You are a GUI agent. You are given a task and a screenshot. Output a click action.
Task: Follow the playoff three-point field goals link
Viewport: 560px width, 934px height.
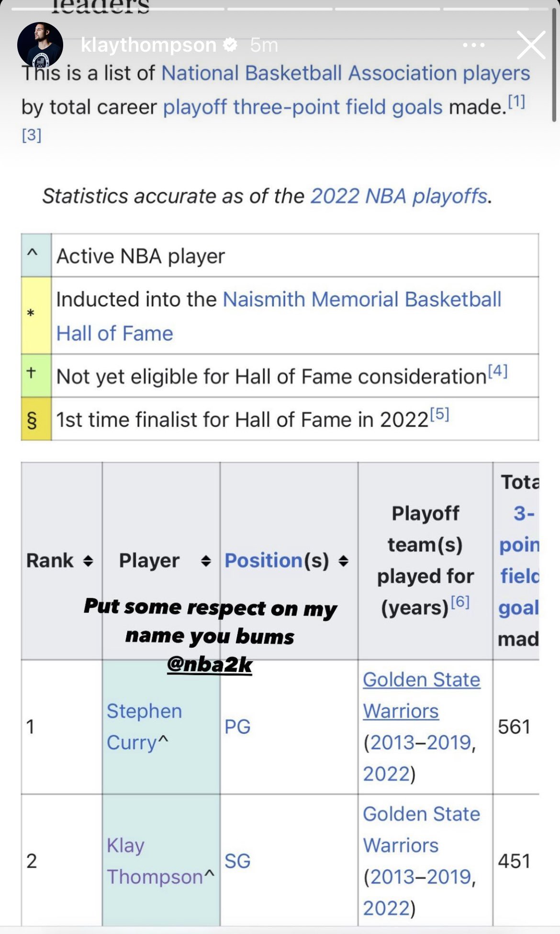pos(302,107)
